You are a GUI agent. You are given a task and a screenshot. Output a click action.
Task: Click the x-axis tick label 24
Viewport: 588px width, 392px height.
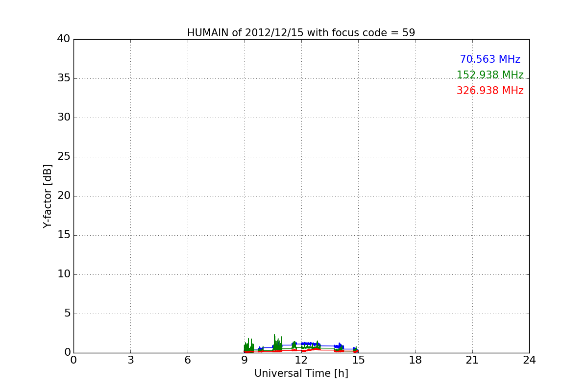coord(529,360)
